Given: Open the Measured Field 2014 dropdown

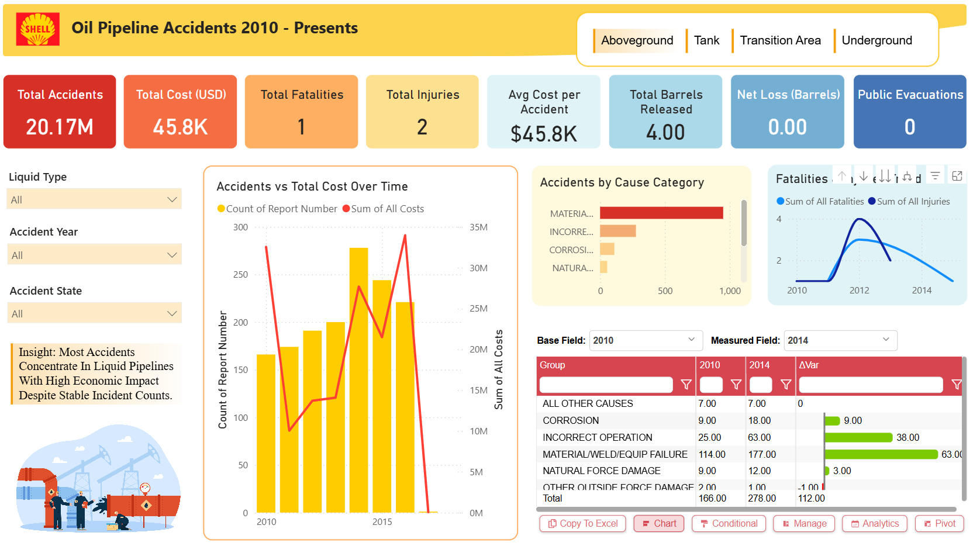Looking at the screenshot, I should 840,340.
